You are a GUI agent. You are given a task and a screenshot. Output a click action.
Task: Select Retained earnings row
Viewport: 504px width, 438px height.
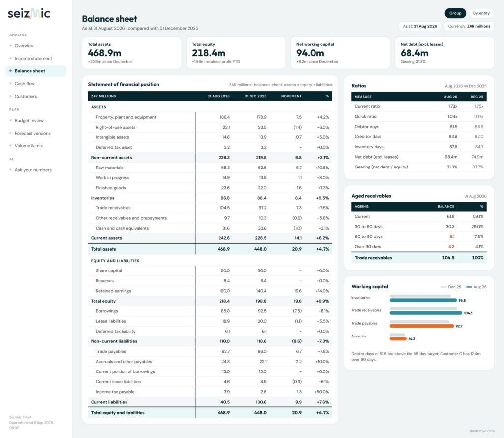pyautogui.click(x=210, y=291)
